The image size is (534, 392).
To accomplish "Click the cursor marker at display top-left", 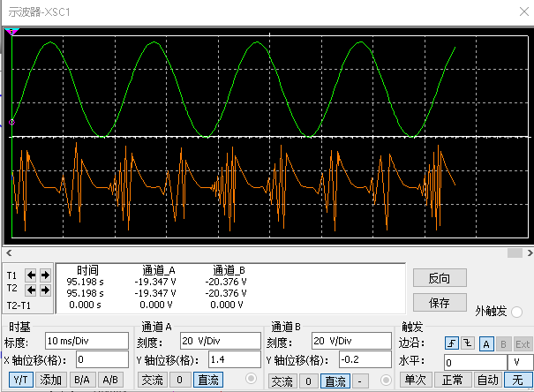I will (x=11, y=32).
